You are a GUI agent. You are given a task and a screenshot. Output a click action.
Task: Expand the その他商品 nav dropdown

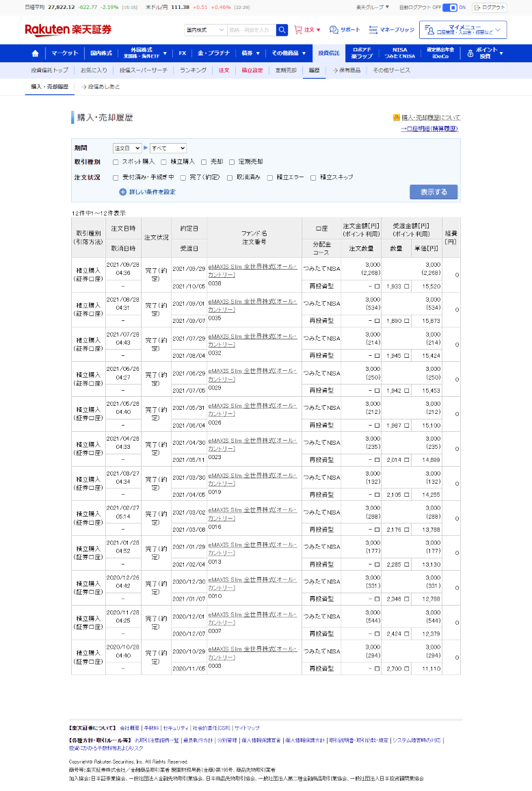click(x=289, y=53)
